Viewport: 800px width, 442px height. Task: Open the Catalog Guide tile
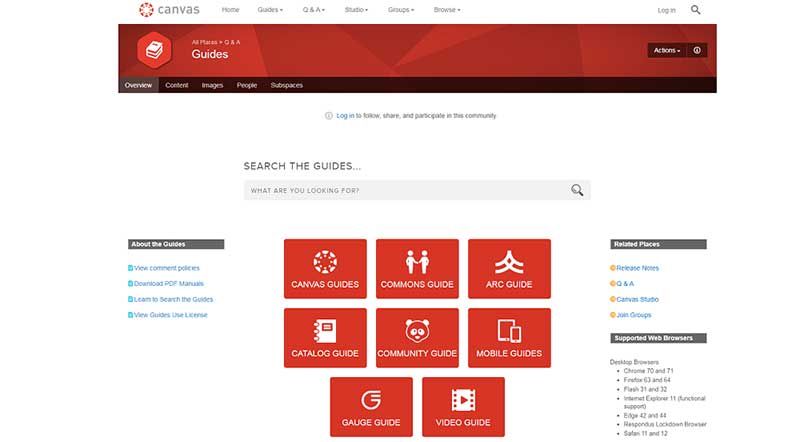point(325,338)
